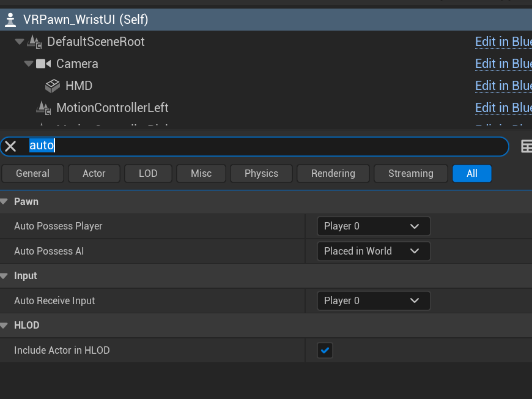The height and width of the screenshot is (399, 532).
Task: Open the Auto Possess Player dropdown
Action: (x=374, y=226)
